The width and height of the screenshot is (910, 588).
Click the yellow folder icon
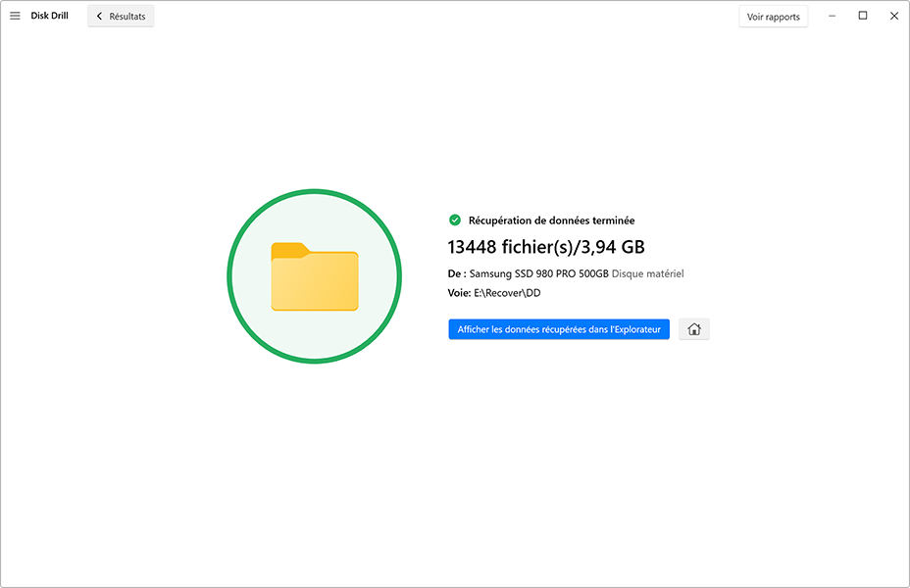pos(314,277)
